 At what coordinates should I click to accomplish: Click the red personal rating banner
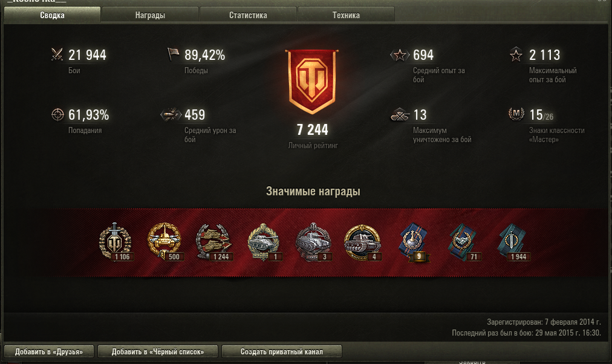click(312, 82)
